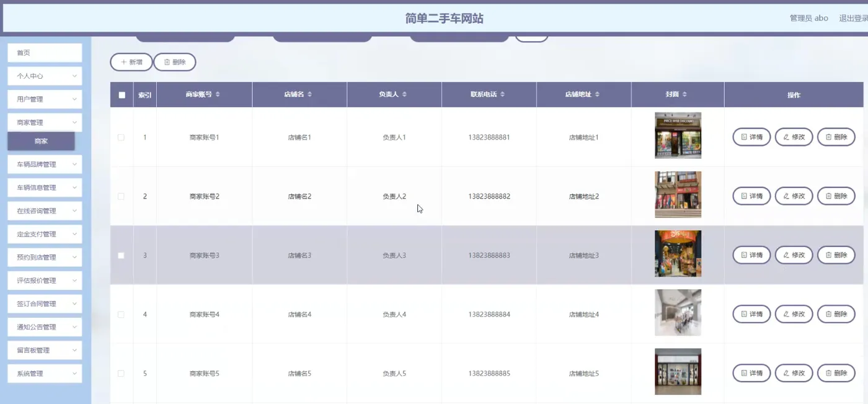Expand the 系统管理 menu
The height and width of the screenshot is (404, 868).
45,374
